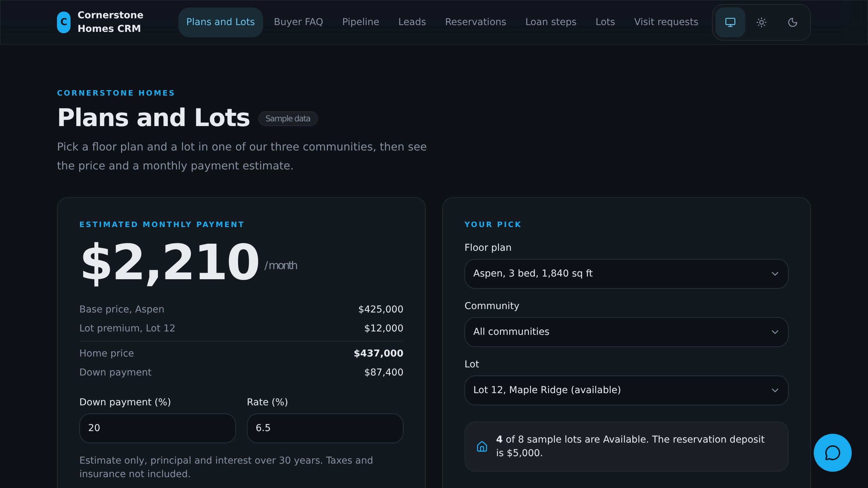The height and width of the screenshot is (488, 868).
Task: Click the Sample data badge
Action: pos(288,119)
